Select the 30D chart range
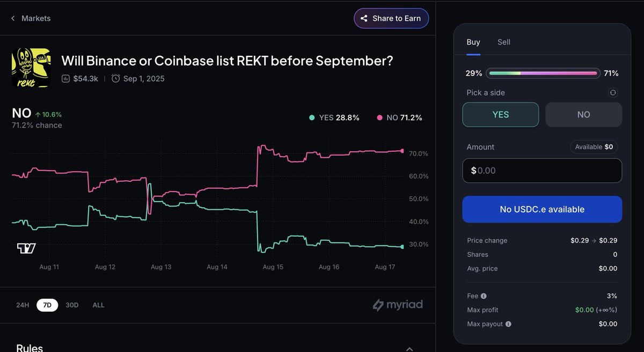This screenshot has height=352, width=644. (x=72, y=305)
